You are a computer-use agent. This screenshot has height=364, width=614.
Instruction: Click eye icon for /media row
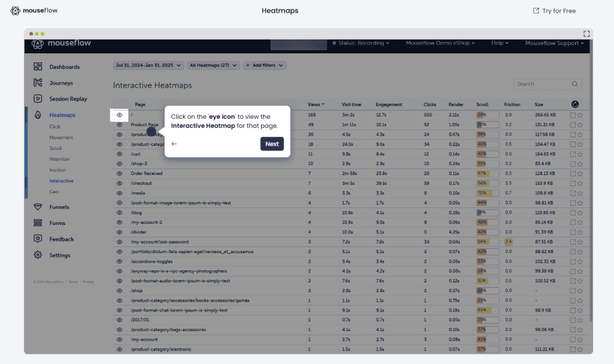(119, 193)
